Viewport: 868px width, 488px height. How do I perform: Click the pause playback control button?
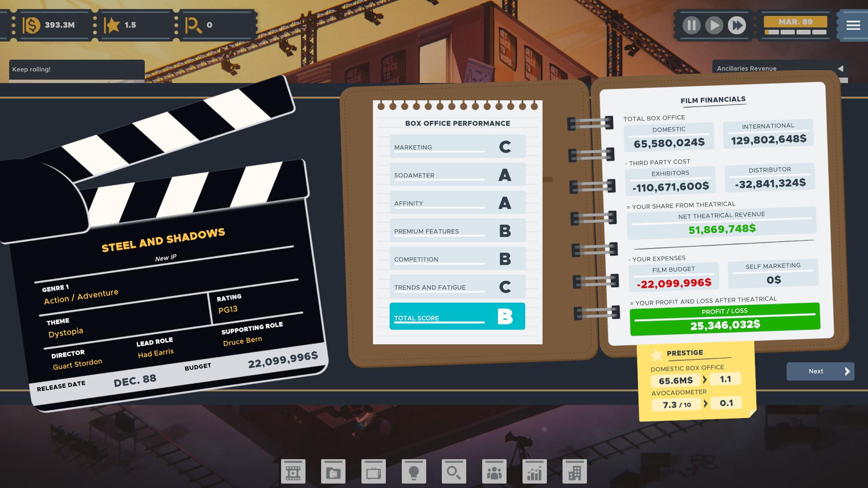pyautogui.click(x=693, y=24)
